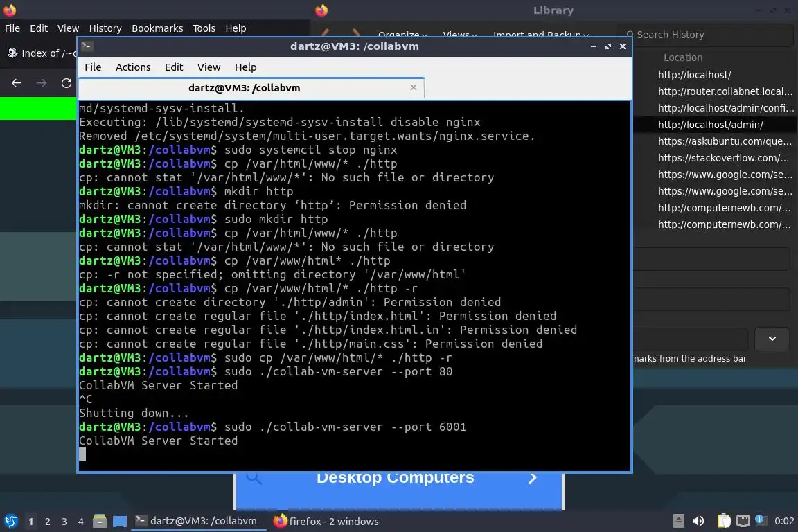This screenshot has width=798, height=532.
Task: Switch to workspace 1
Action: pos(31,522)
